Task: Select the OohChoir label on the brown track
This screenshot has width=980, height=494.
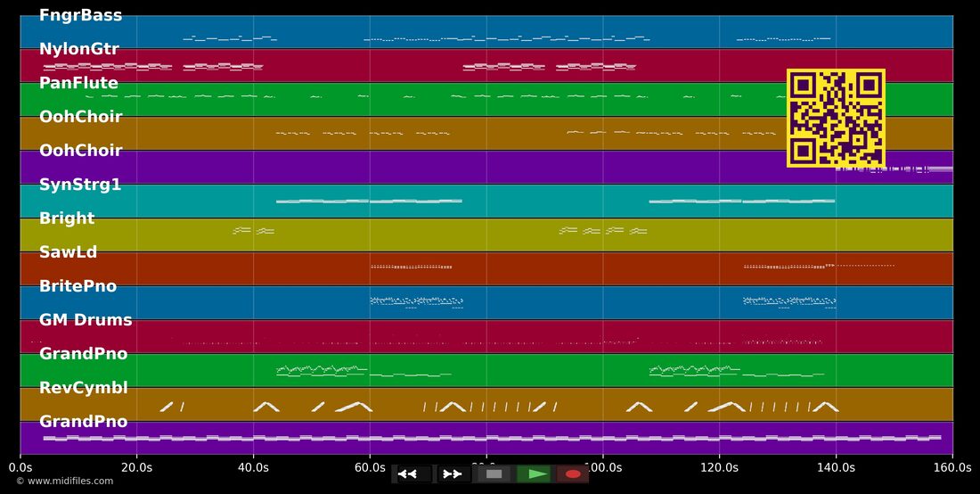Action: point(80,117)
